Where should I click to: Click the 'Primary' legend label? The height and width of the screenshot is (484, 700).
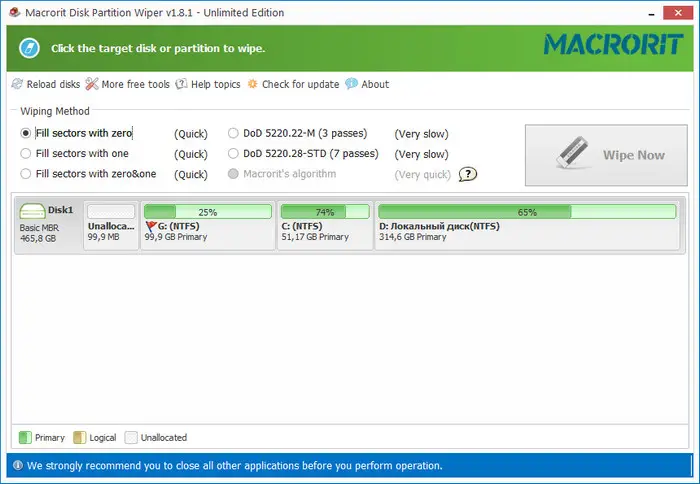pyautogui.click(x=50, y=438)
